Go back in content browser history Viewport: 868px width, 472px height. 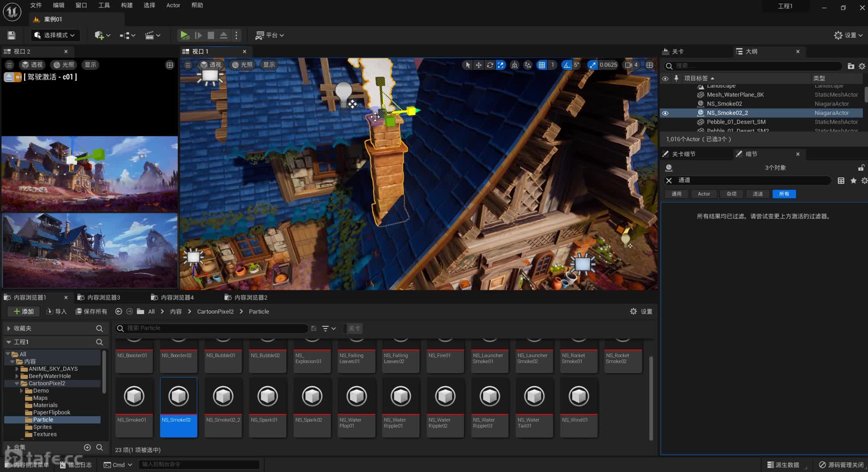(x=119, y=312)
